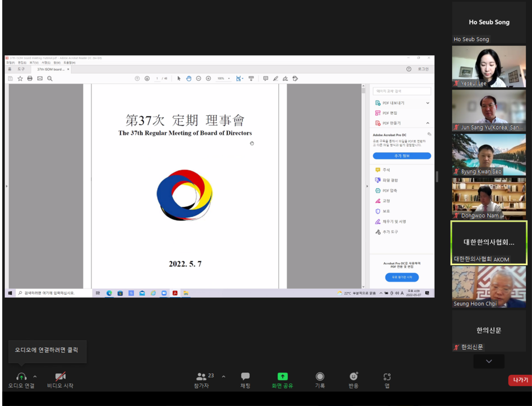Open the Reactions smiley icon
This screenshot has width=532, height=406.
(354, 377)
